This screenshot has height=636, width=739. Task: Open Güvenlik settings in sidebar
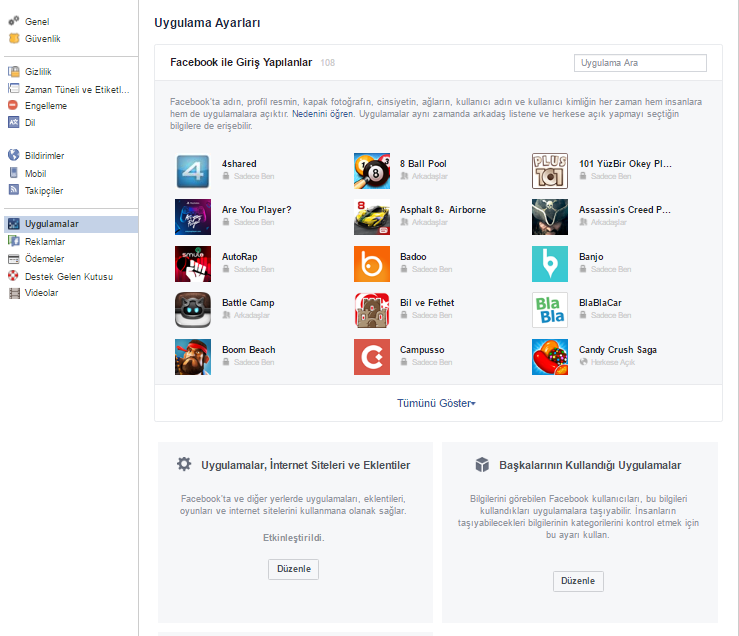(43, 38)
